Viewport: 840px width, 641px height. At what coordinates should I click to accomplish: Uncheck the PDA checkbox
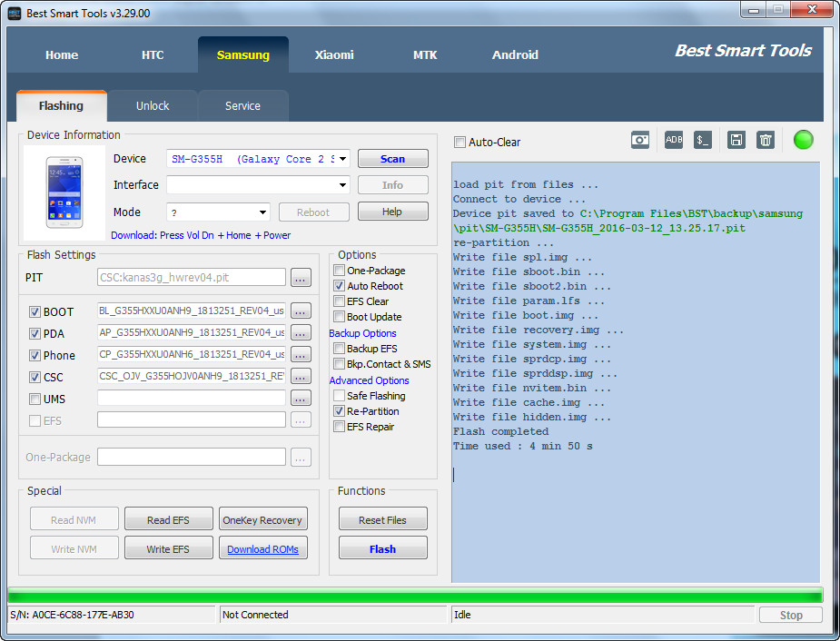click(x=35, y=333)
